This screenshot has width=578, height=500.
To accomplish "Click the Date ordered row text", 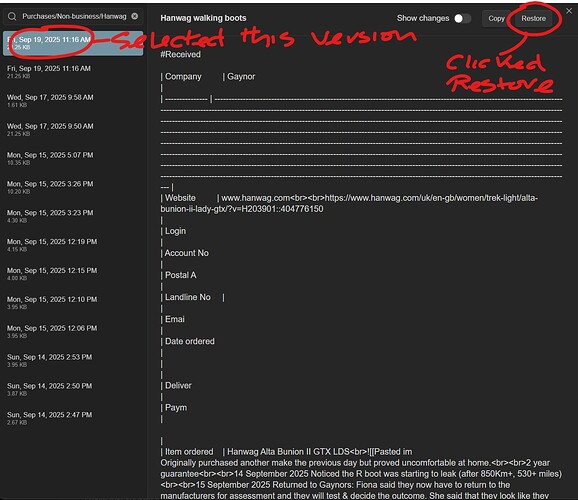I will pyautogui.click(x=189, y=341).
